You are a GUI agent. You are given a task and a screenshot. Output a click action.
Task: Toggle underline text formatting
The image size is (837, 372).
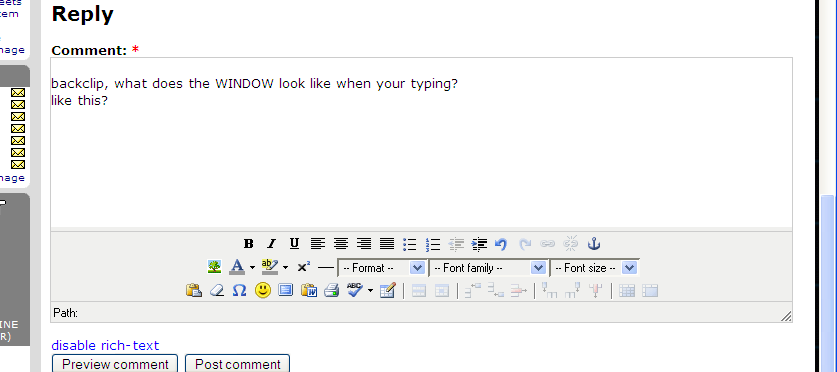click(294, 244)
